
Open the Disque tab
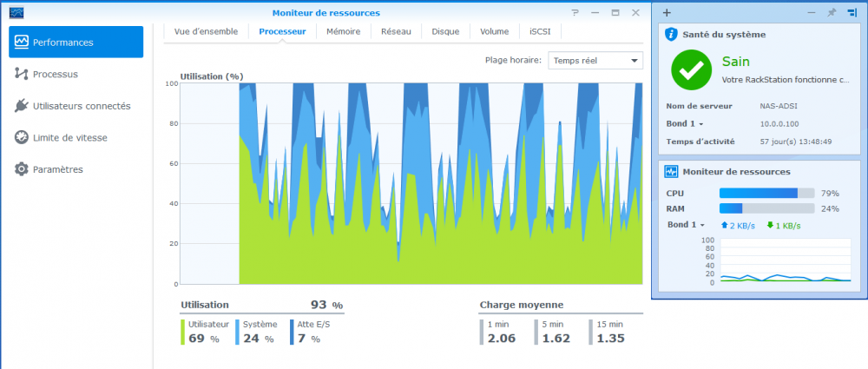(445, 31)
